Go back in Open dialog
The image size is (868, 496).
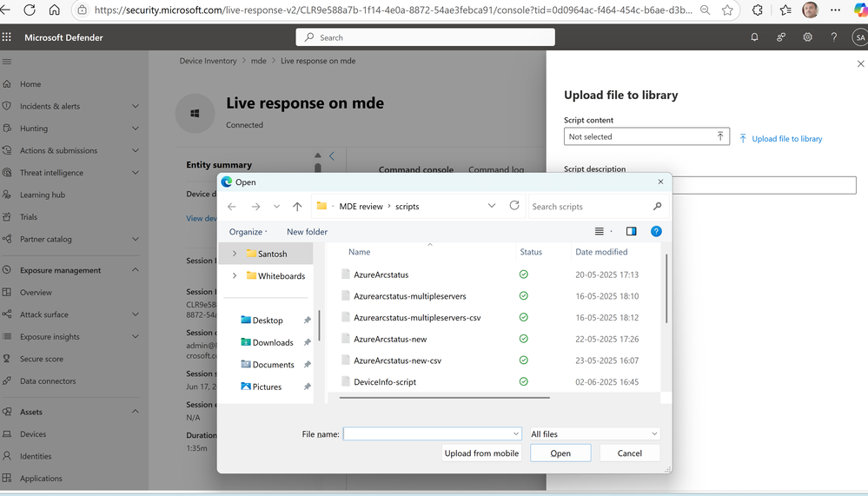point(232,207)
